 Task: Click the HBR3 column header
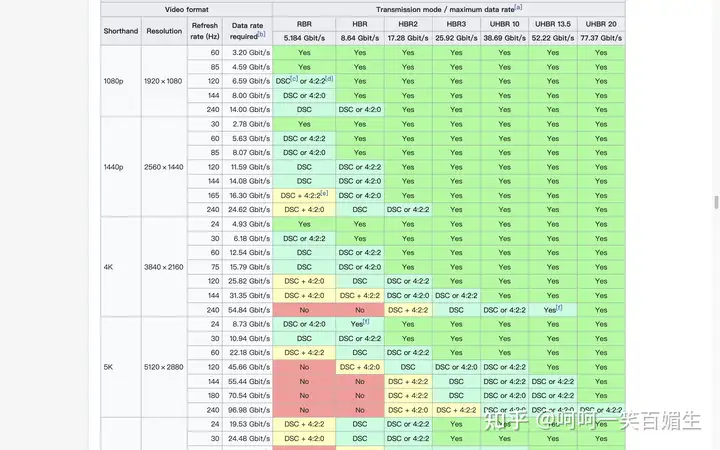[456, 23]
